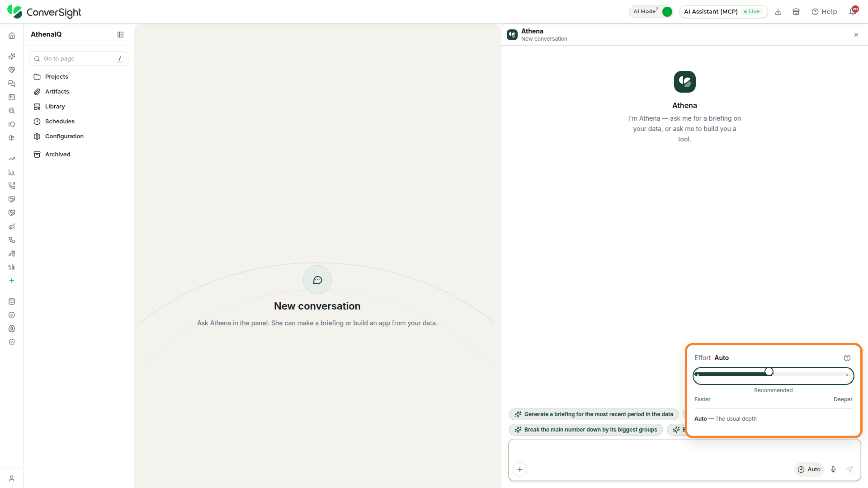Viewport: 868px width, 488px height.
Task: Open Schedules in AthenaIQ menu
Action: click(79, 122)
